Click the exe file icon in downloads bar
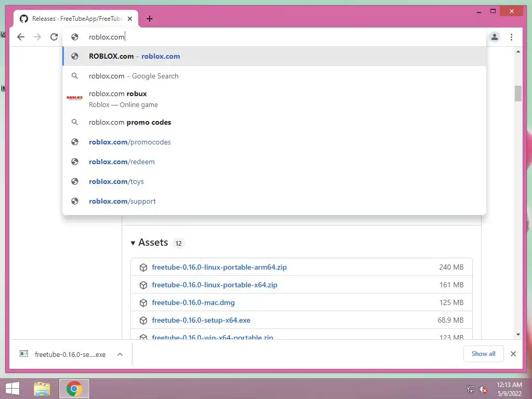This screenshot has height=399, width=532. pos(24,354)
